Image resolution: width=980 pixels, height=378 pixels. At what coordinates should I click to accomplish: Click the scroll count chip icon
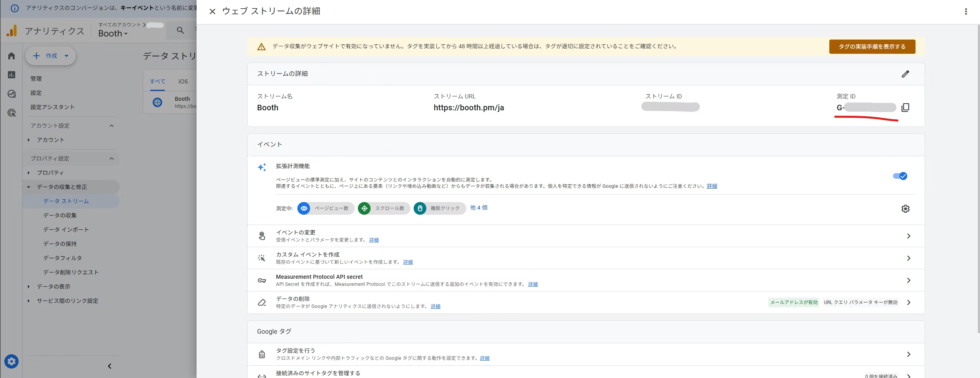(x=364, y=208)
